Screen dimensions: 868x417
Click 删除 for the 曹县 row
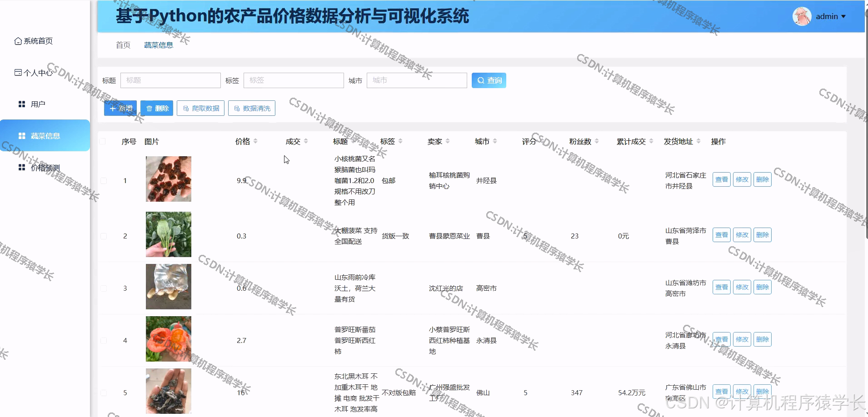click(763, 235)
